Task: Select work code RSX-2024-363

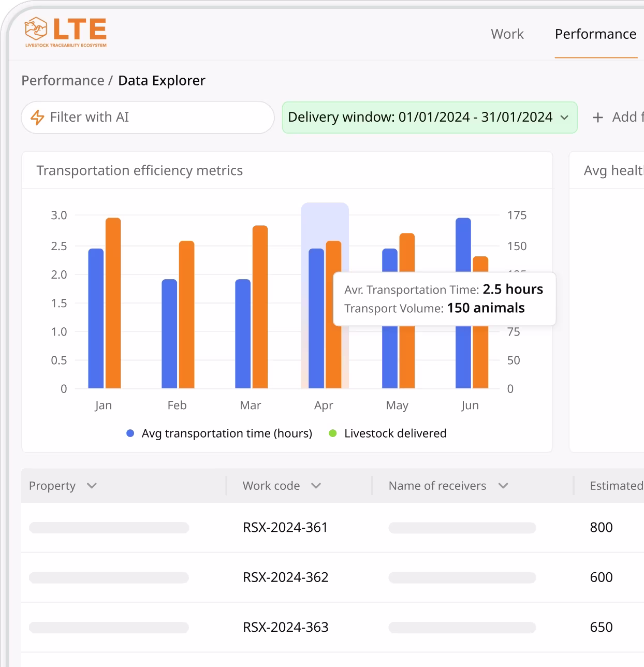Action: pyautogui.click(x=286, y=627)
